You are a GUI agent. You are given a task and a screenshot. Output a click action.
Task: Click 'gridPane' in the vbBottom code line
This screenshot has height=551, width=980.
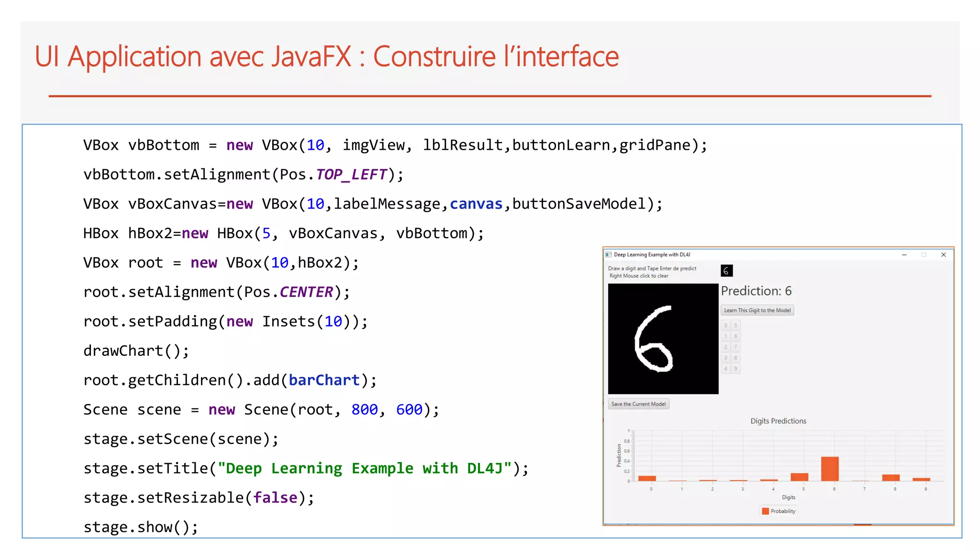click(x=655, y=145)
